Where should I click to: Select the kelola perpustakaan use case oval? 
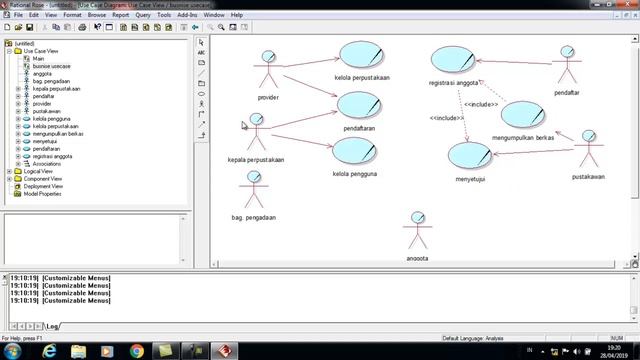(x=361, y=54)
